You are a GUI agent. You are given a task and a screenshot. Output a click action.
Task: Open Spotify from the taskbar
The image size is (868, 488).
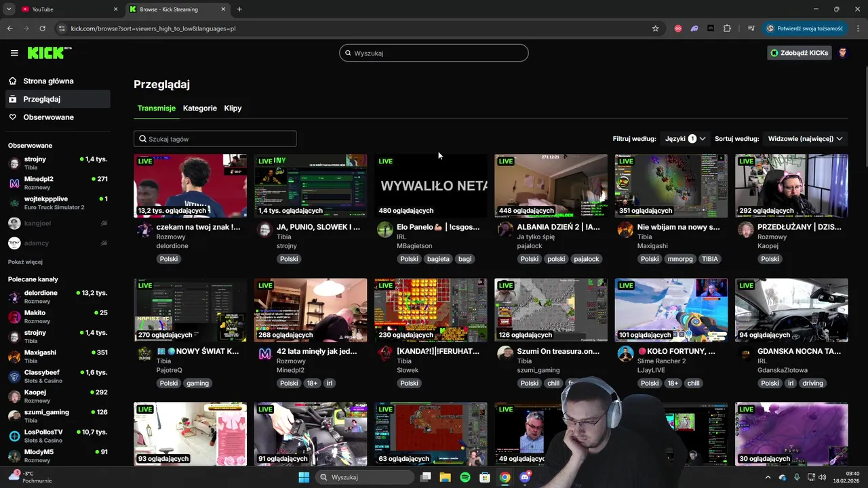coord(465,477)
